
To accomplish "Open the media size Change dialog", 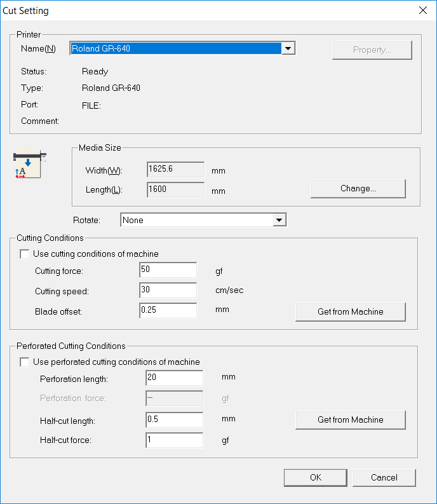I will pyautogui.click(x=358, y=189).
